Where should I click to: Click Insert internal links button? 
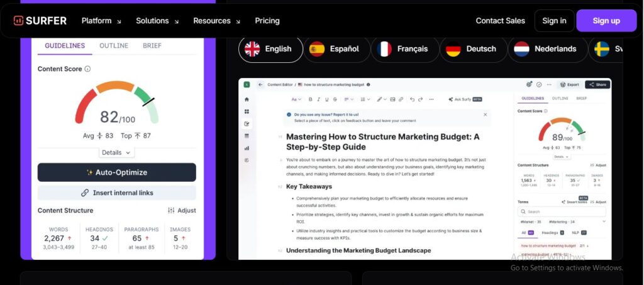[x=116, y=193]
